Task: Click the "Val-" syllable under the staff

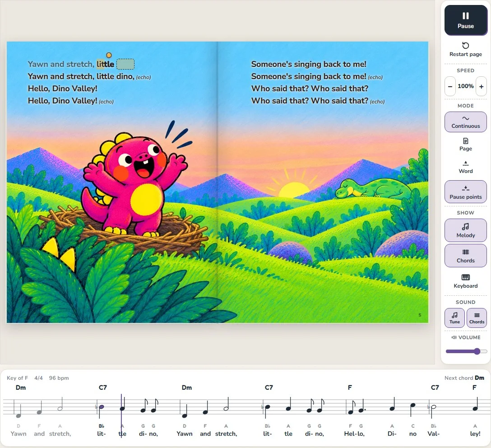Action: pos(433,434)
